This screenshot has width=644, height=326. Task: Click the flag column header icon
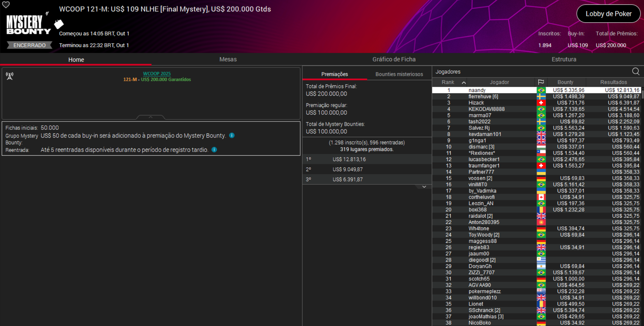click(541, 82)
